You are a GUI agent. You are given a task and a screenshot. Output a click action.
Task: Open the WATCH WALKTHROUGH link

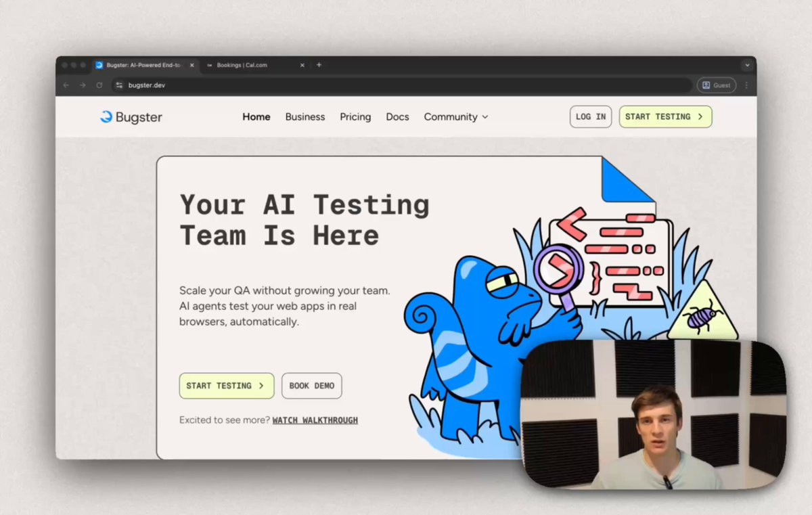(315, 420)
